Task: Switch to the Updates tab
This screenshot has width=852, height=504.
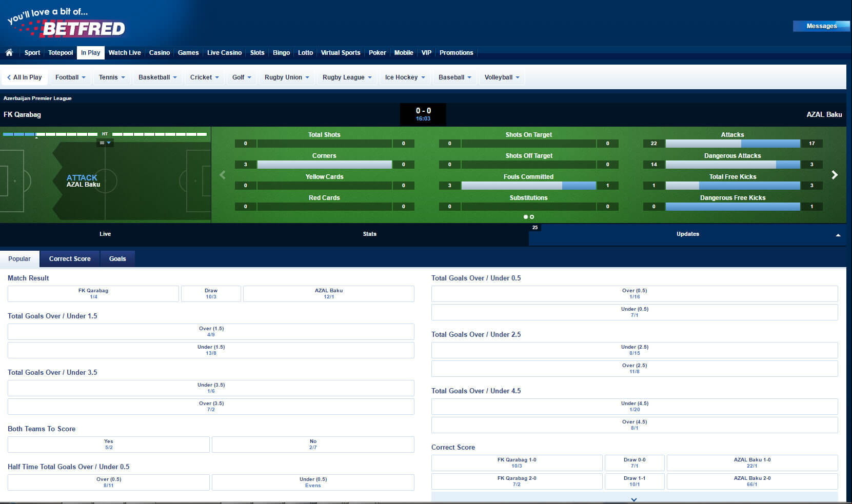Action: tap(687, 234)
